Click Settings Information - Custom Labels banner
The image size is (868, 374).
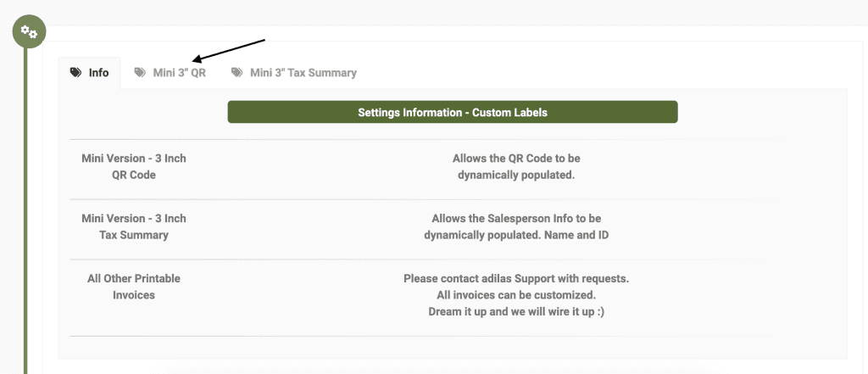[x=453, y=112]
